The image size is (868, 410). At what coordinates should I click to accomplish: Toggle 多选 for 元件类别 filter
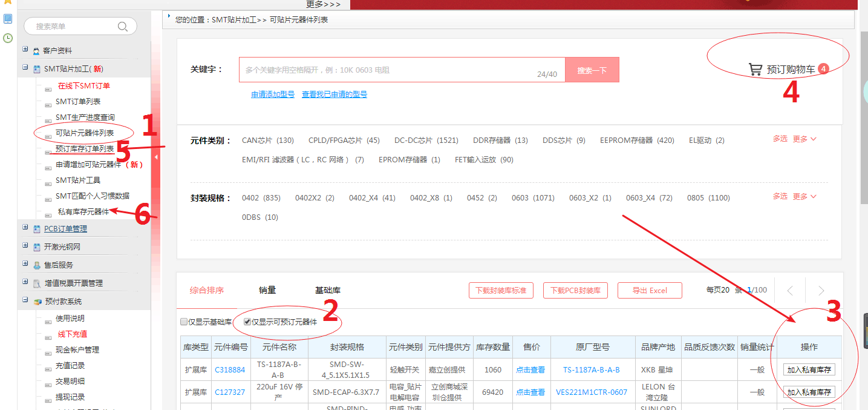(780, 139)
